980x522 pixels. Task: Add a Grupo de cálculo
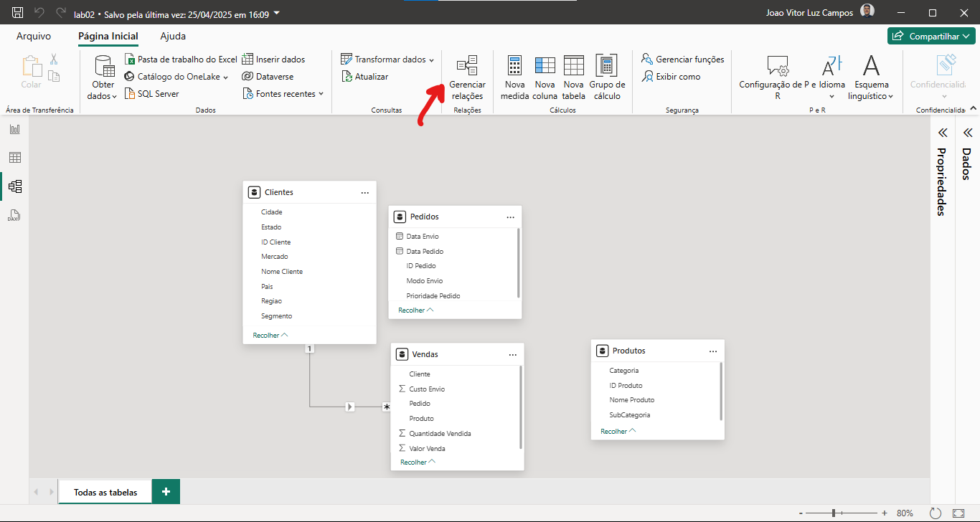click(x=607, y=77)
